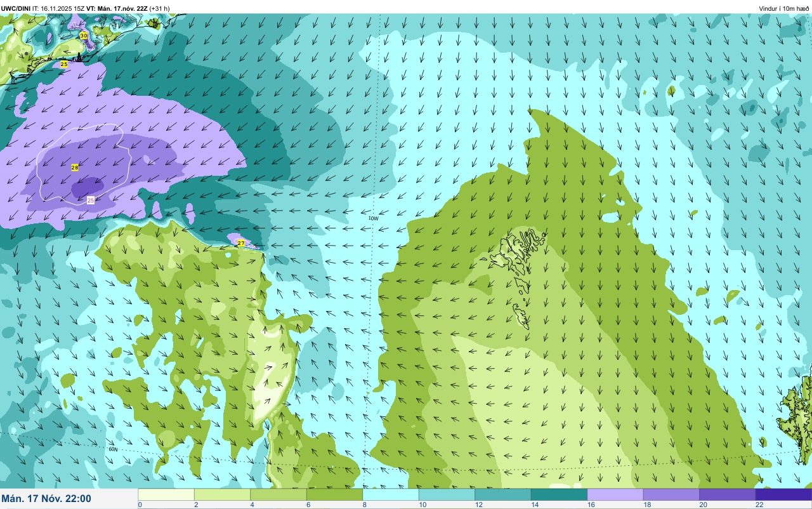Viewport: 812px width, 509px height.
Task: Click the 'Vindur í 10m hæð' title
Action: (784, 8)
